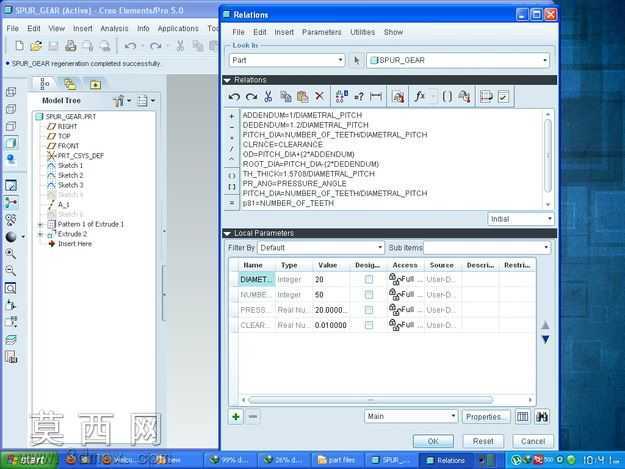This screenshot has height=469, width=625.
Task: Click the fx insert function icon
Action: pyautogui.click(x=419, y=96)
